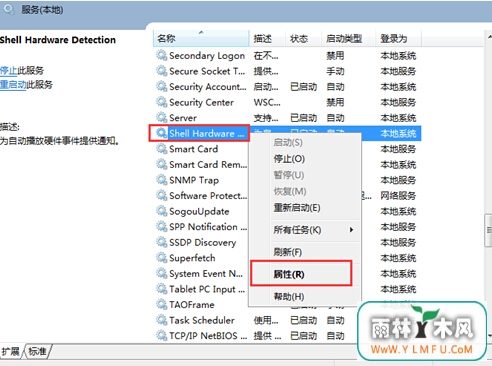Image resolution: width=492 pixels, height=366 pixels.
Task: Click 网络服务 logon of Software Protect row
Action: tap(398, 196)
